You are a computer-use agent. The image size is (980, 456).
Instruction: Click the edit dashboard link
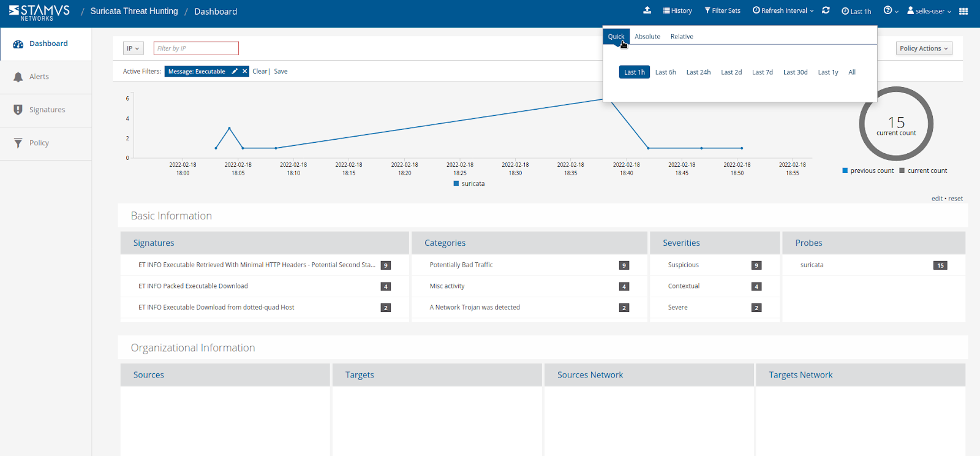coord(937,199)
